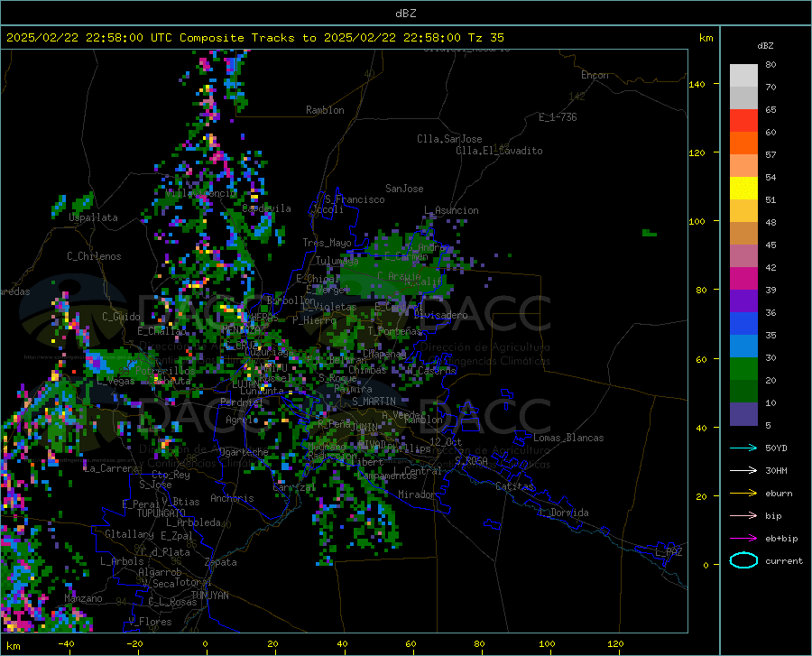Click the eburn yellow arrow legend icon
812x656 pixels.
[743, 493]
